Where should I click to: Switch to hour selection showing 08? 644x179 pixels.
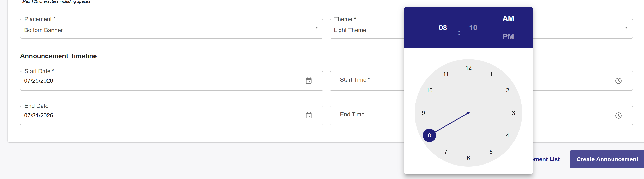pyautogui.click(x=443, y=27)
